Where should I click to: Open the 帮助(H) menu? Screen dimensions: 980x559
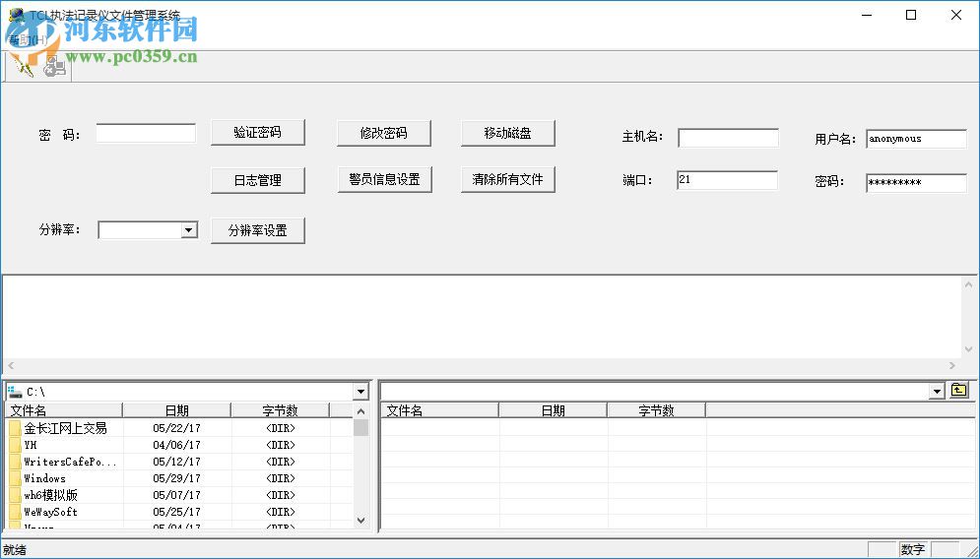click(27, 40)
